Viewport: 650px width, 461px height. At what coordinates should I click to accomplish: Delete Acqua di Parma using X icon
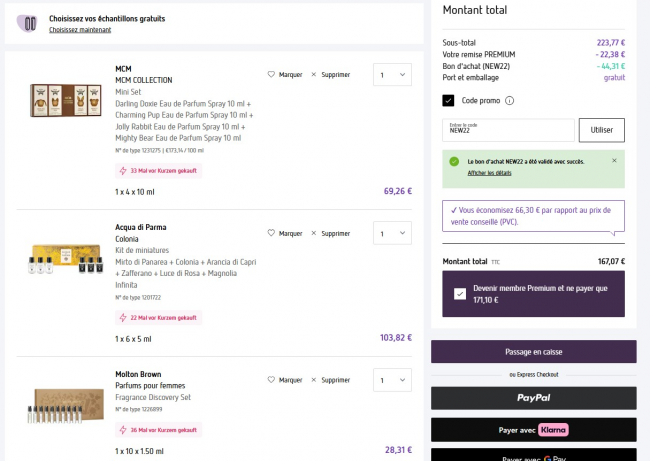pyautogui.click(x=314, y=233)
